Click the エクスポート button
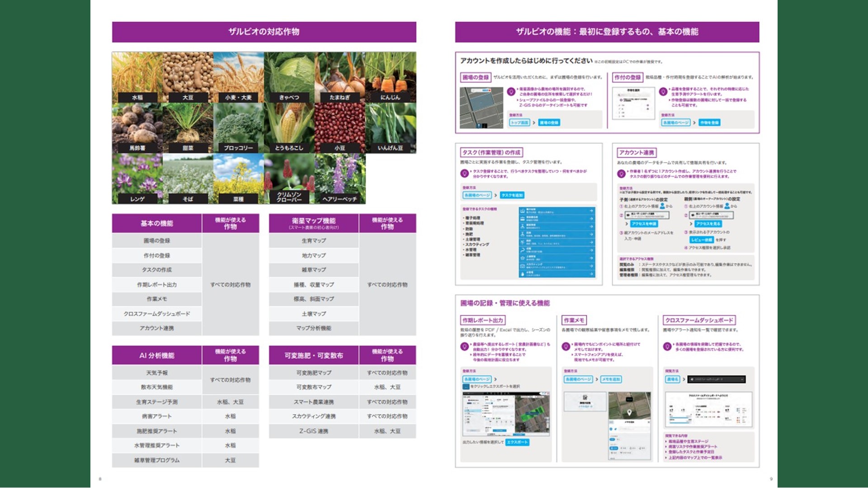This screenshot has width=868, height=488. coord(517,442)
